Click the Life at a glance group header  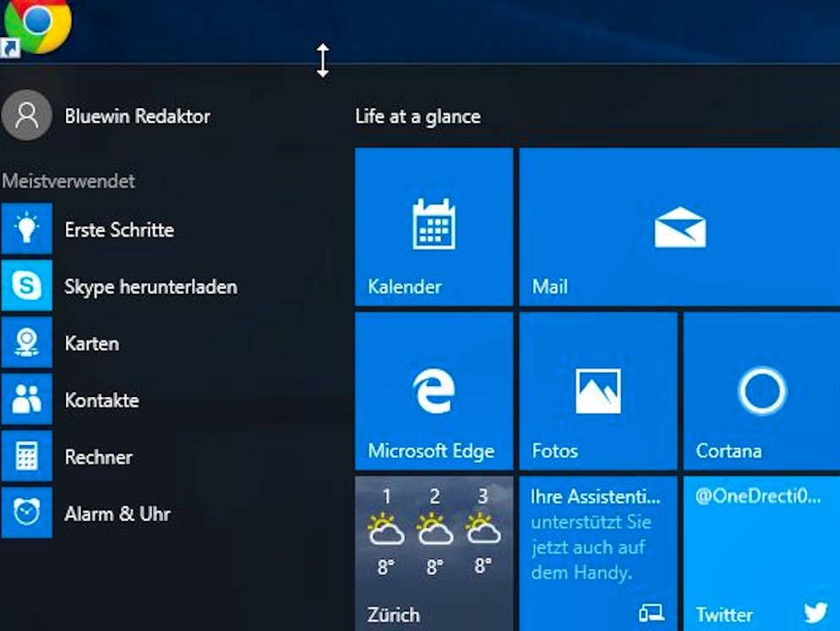tap(417, 117)
